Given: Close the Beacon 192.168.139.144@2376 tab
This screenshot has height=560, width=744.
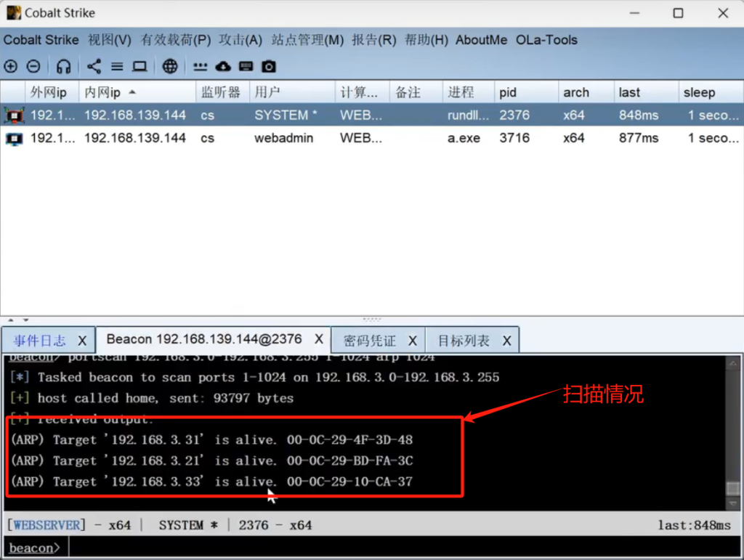Looking at the screenshot, I should pyautogui.click(x=319, y=339).
